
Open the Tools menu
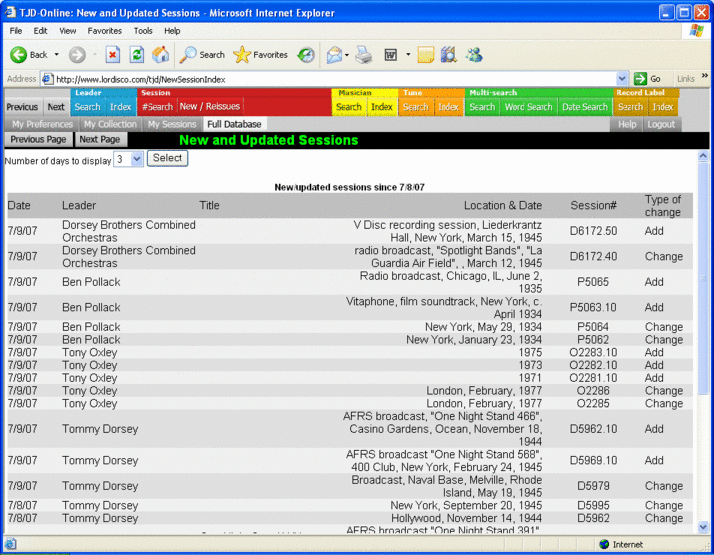coord(143,31)
